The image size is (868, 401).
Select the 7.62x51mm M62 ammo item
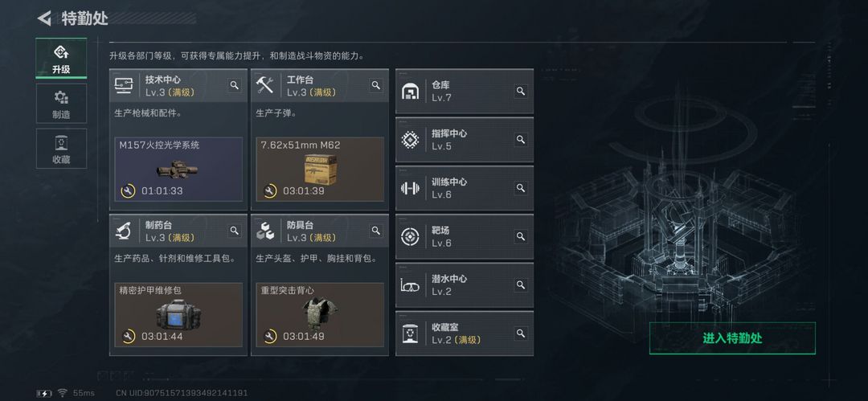coord(320,169)
